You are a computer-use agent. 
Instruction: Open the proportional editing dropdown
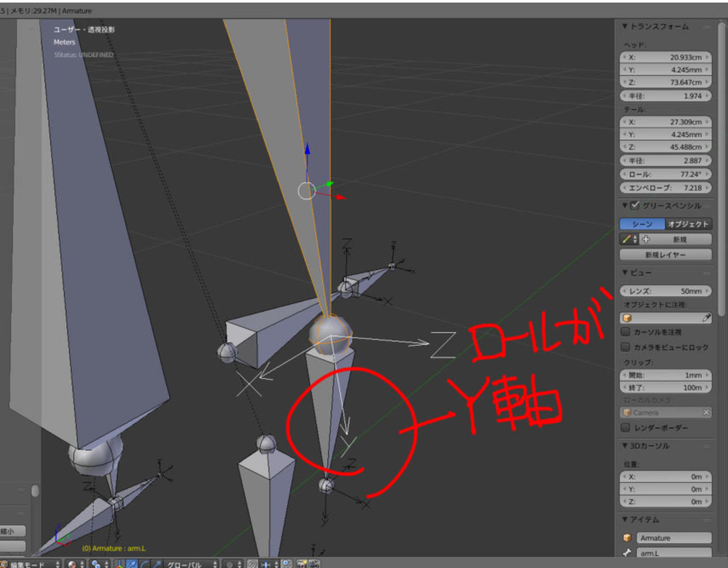click(x=231, y=564)
